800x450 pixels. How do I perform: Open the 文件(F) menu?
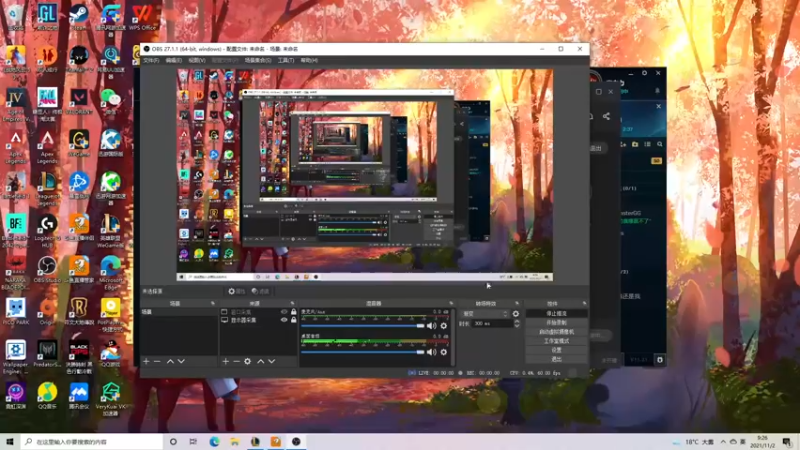151,60
